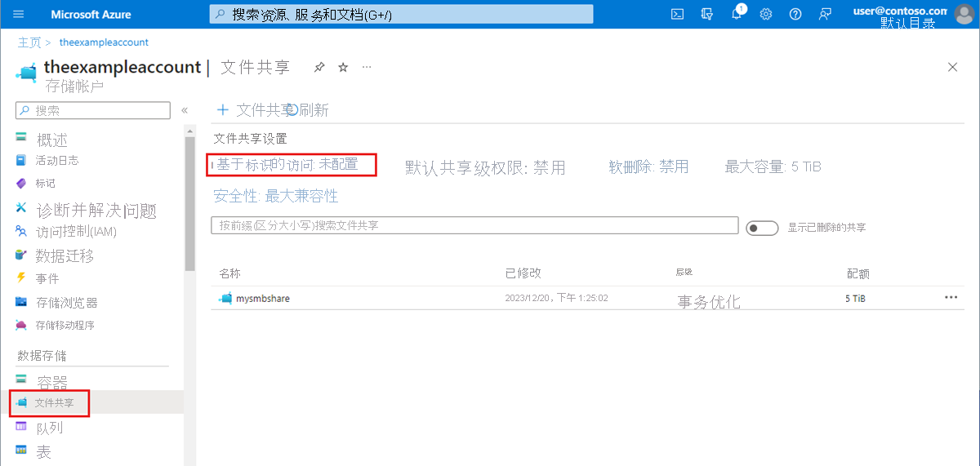Collapse the left navigation with « button
Screen dimensions: 980x466
(x=185, y=110)
